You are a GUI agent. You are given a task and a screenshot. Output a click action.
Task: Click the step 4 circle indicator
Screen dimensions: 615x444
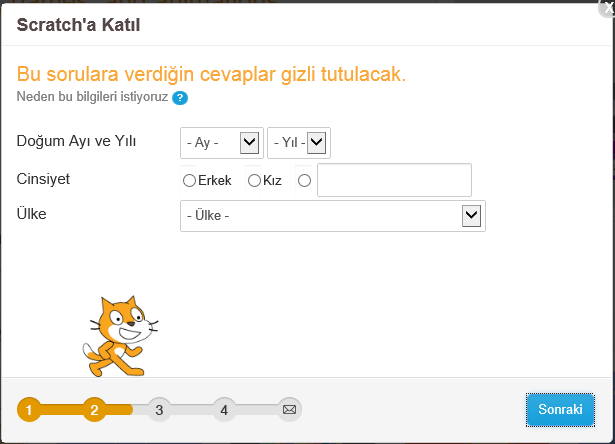click(x=224, y=409)
